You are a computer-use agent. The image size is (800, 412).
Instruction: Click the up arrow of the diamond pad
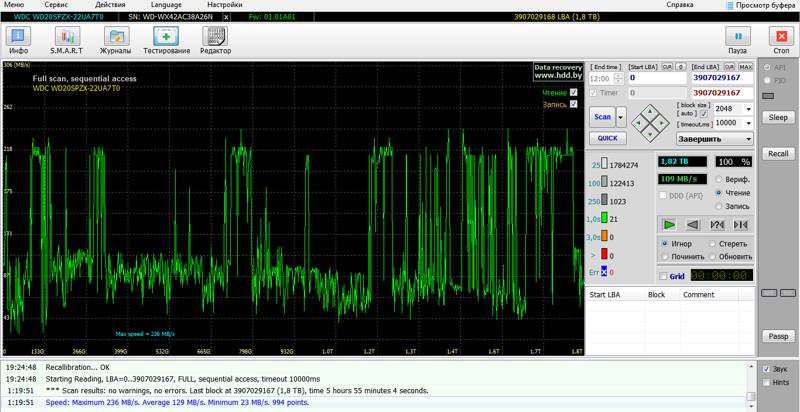pos(650,111)
